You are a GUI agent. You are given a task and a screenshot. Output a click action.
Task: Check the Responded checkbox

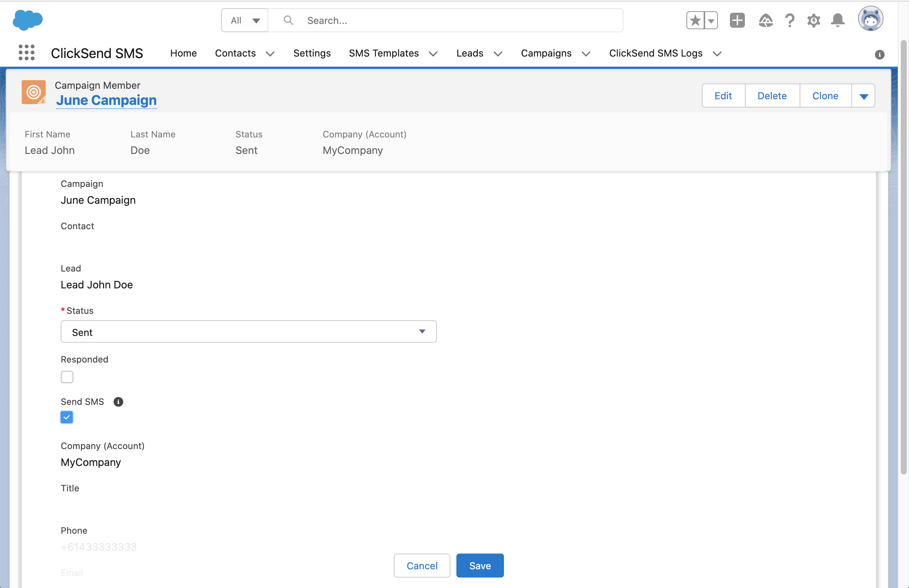tap(67, 377)
